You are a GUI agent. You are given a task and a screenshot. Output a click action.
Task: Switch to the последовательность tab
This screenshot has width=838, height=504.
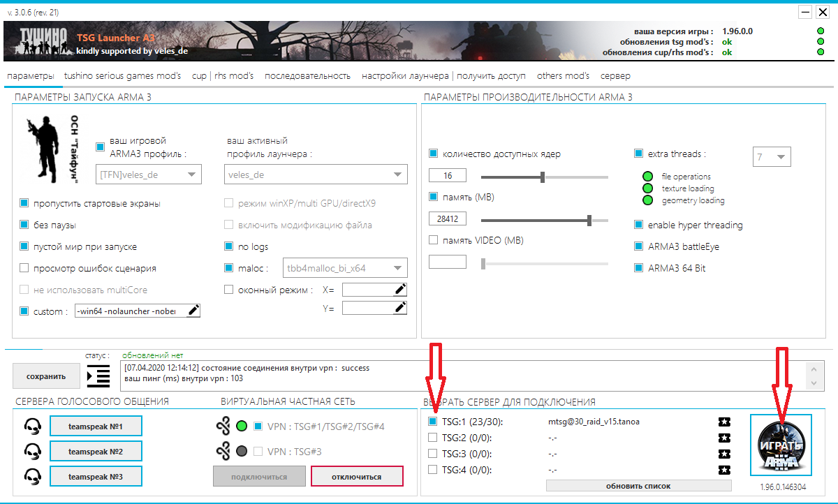(x=307, y=75)
